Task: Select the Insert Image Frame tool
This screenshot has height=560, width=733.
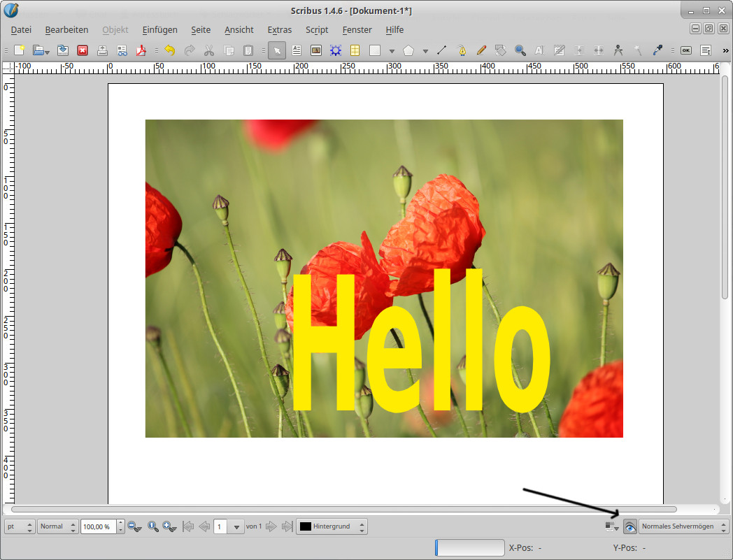Action: point(316,50)
